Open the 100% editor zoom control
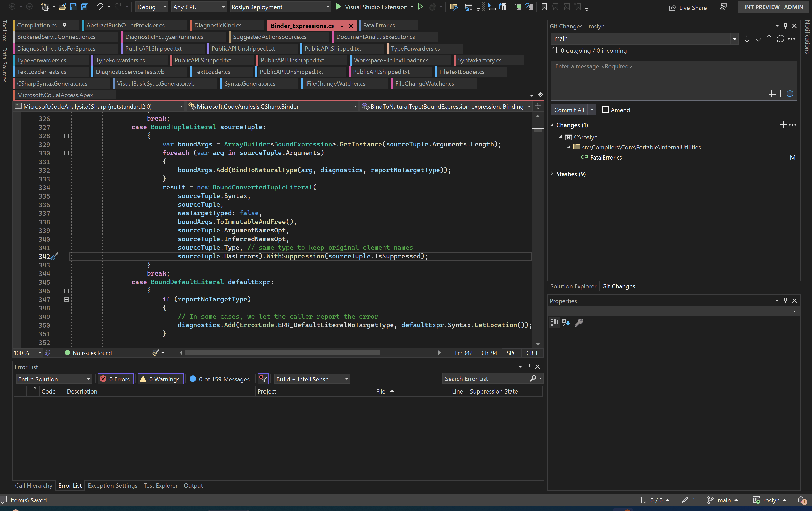The height and width of the screenshot is (511, 812). click(x=27, y=353)
